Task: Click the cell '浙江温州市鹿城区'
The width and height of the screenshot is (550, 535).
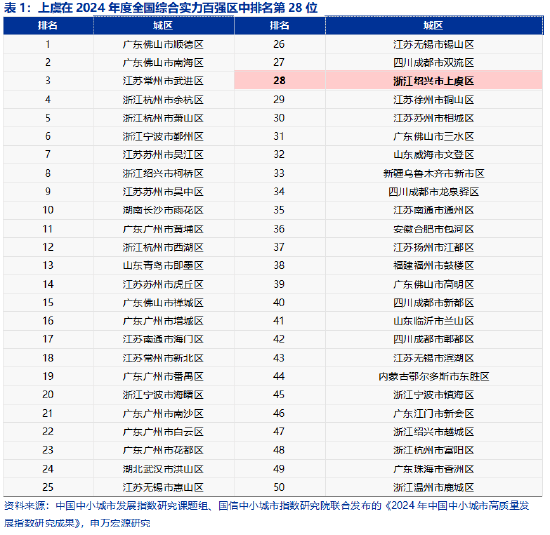Action: coord(434,487)
